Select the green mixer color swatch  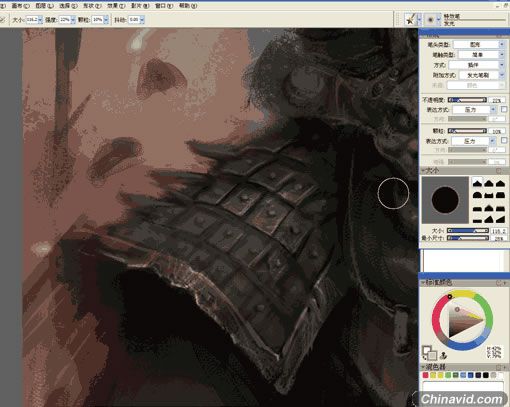[448, 375]
